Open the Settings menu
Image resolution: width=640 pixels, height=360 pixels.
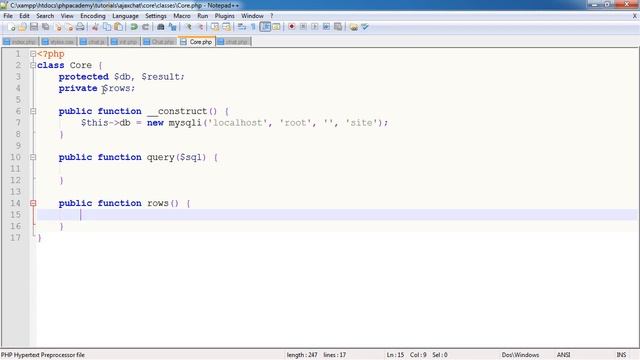[x=156, y=16]
